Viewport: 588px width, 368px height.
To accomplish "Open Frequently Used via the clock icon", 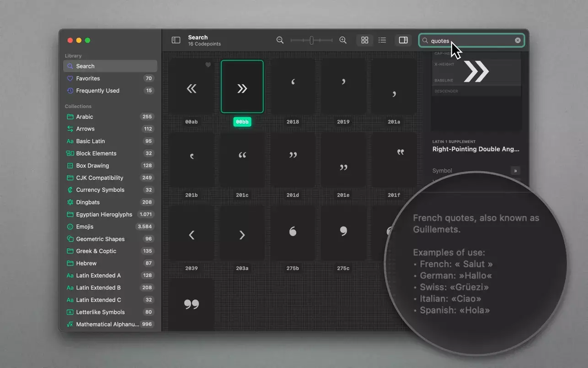I will click(x=71, y=91).
